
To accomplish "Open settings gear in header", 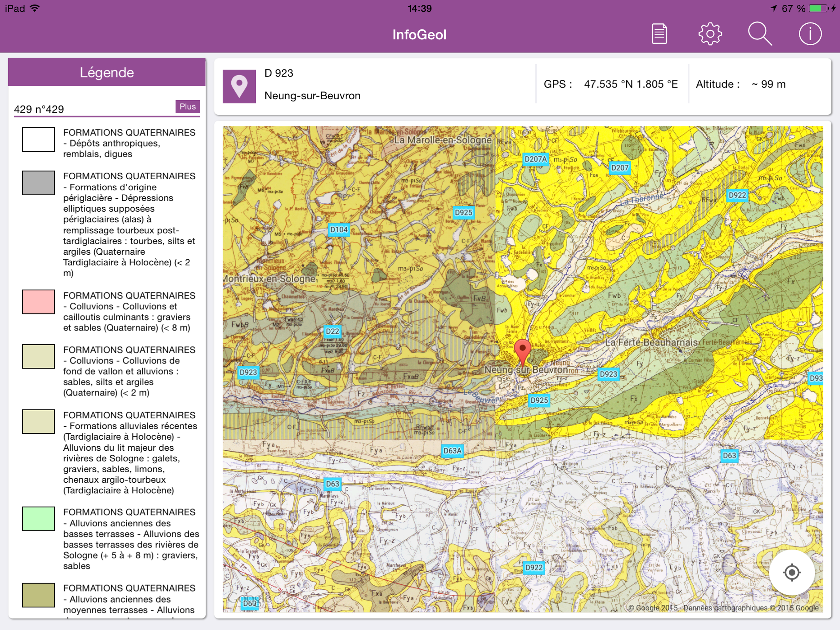I will click(710, 34).
